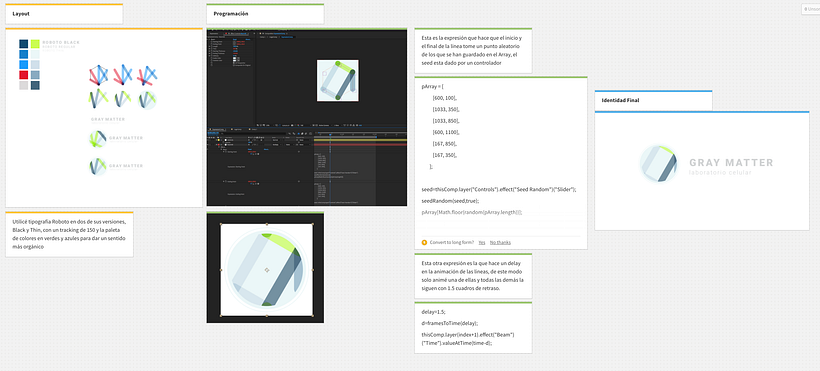Select the Programación heading card
This screenshot has width=820, height=371.
pos(265,14)
